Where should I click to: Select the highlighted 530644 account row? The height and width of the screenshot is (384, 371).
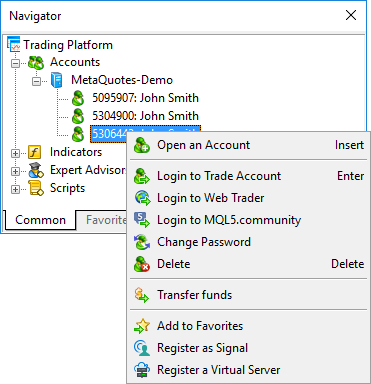109,134
